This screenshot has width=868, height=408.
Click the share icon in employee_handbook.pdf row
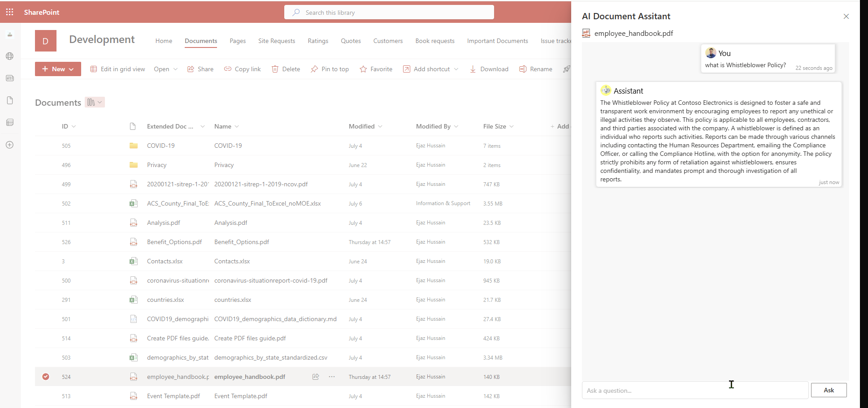pos(316,377)
